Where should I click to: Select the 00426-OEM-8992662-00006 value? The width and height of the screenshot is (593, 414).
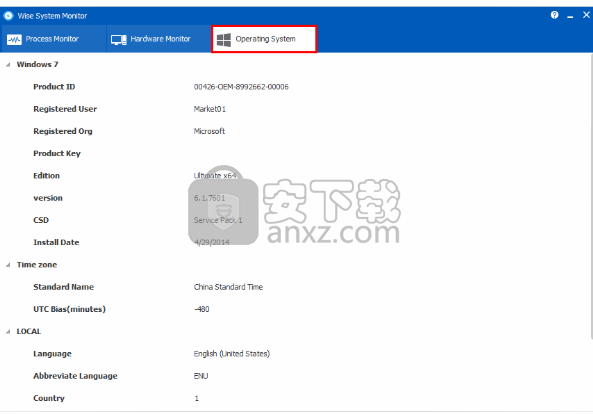[241, 87]
